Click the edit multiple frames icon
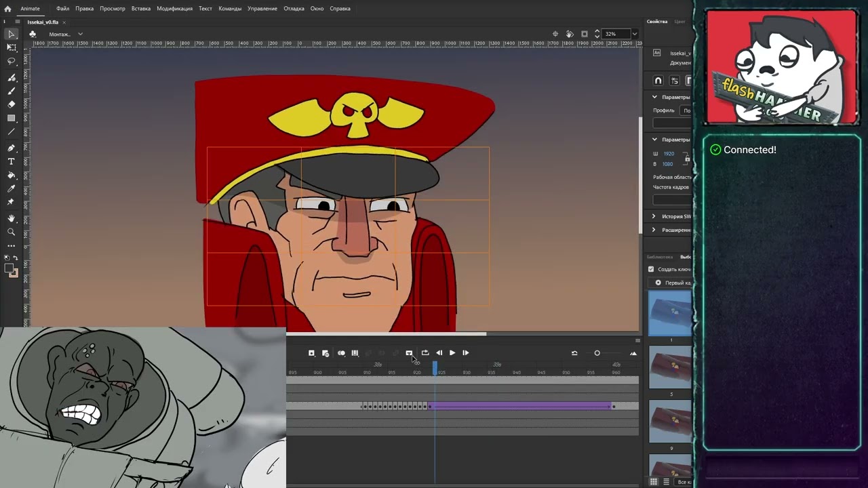The width and height of the screenshot is (868, 488). pos(355,353)
